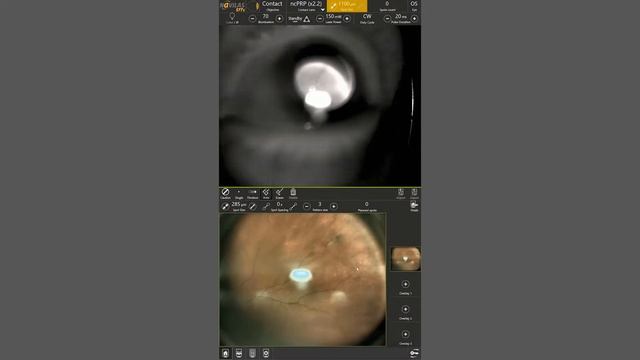Screen dimensions: 640x360
Task: Select the Area tool
Action: click(266, 193)
